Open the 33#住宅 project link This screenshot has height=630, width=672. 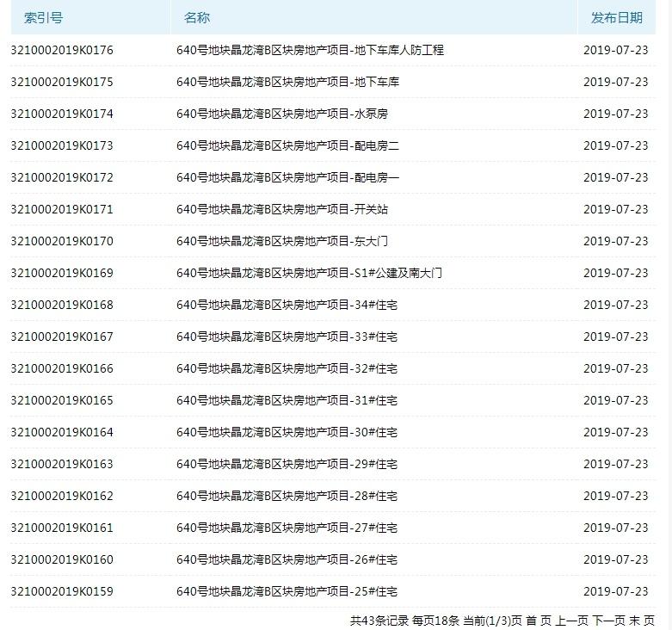pos(287,337)
